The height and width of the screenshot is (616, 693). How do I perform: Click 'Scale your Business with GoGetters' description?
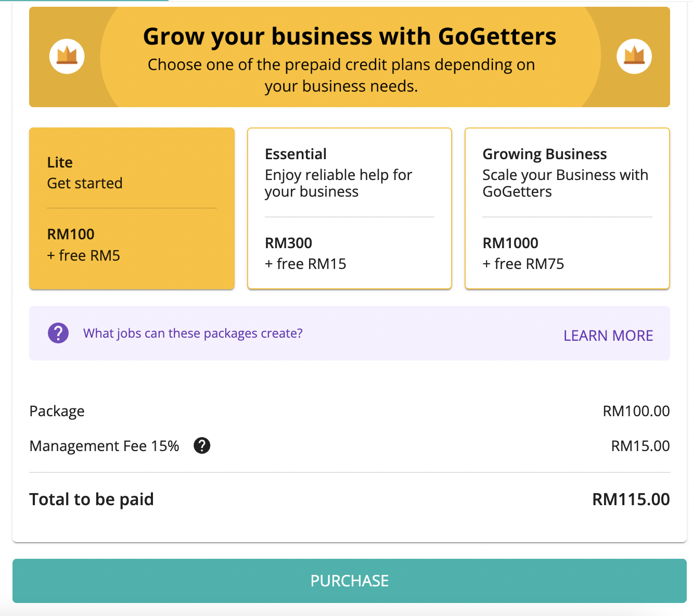click(566, 183)
